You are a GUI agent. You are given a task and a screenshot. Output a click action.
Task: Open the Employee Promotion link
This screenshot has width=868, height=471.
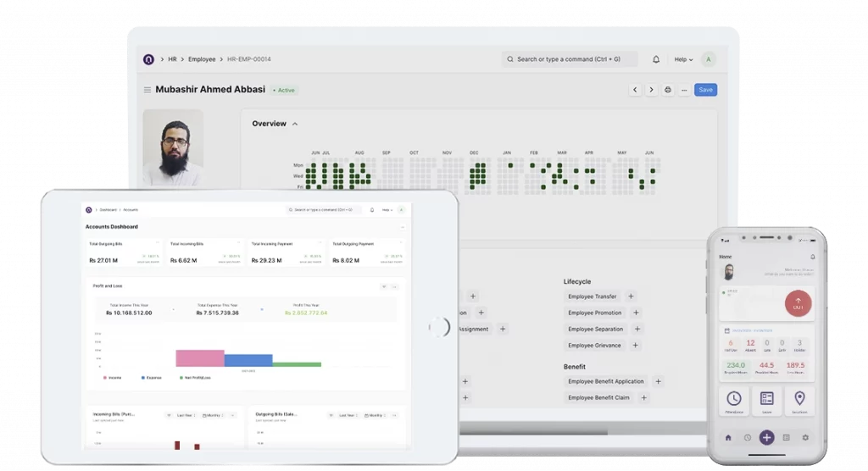pyautogui.click(x=594, y=313)
